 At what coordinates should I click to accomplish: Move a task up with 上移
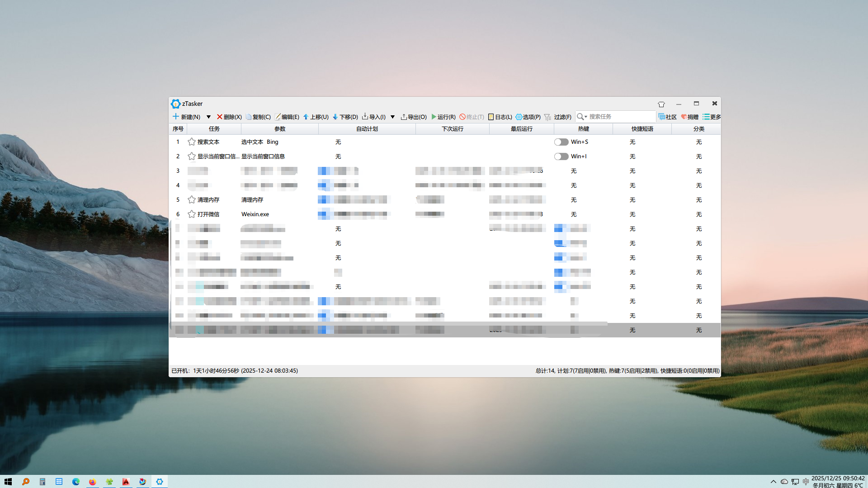point(316,117)
